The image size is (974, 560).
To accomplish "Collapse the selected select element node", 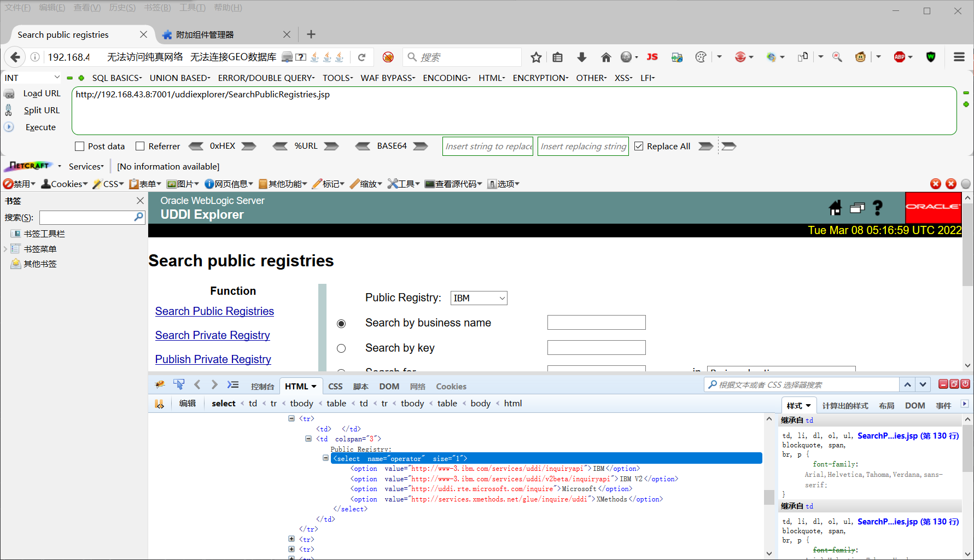I will [x=325, y=458].
